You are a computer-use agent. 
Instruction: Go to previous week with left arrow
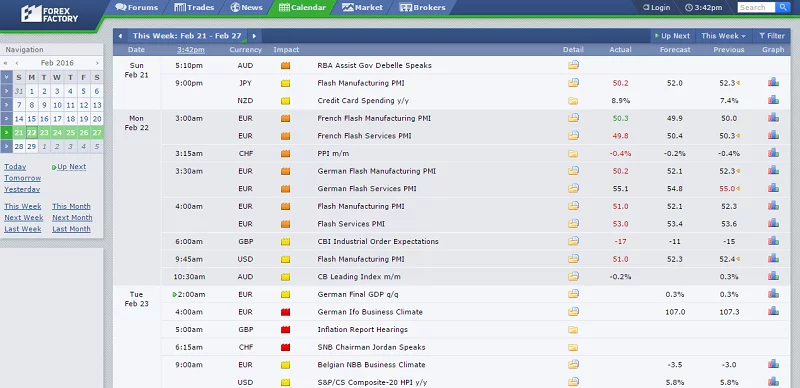pyautogui.click(x=120, y=36)
